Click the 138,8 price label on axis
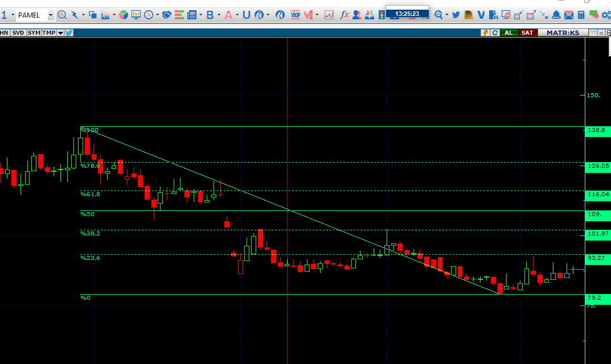 [597, 130]
